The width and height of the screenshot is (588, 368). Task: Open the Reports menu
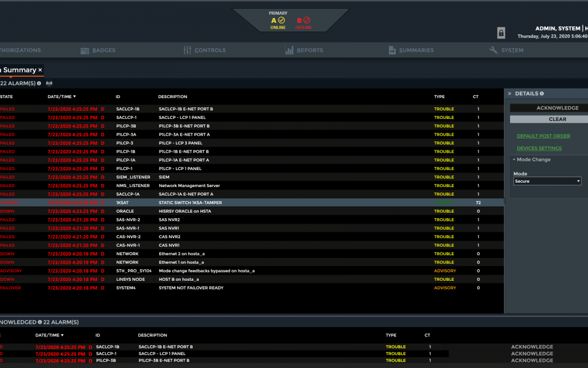coord(304,51)
